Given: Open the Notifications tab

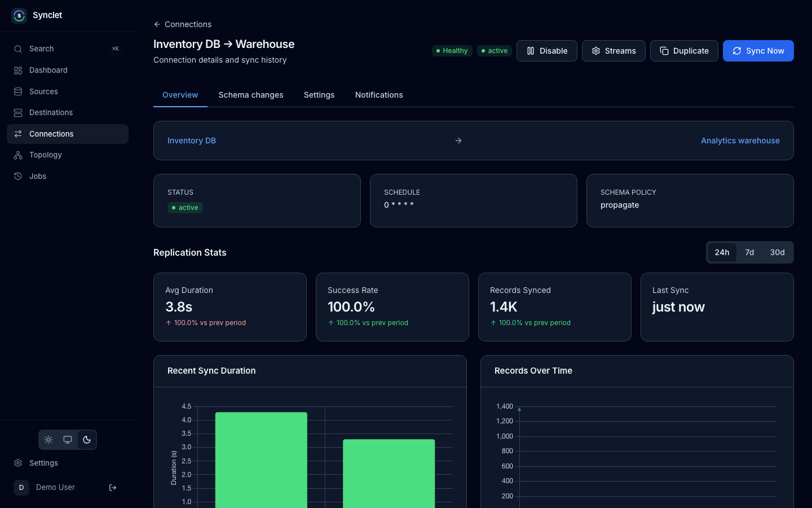Looking at the screenshot, I should [379, 95].
